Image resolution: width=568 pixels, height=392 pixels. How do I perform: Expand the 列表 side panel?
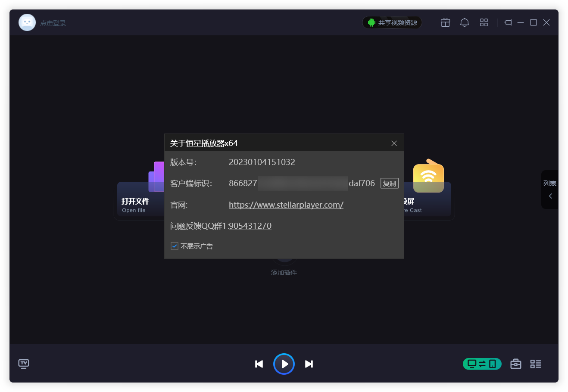550,190
